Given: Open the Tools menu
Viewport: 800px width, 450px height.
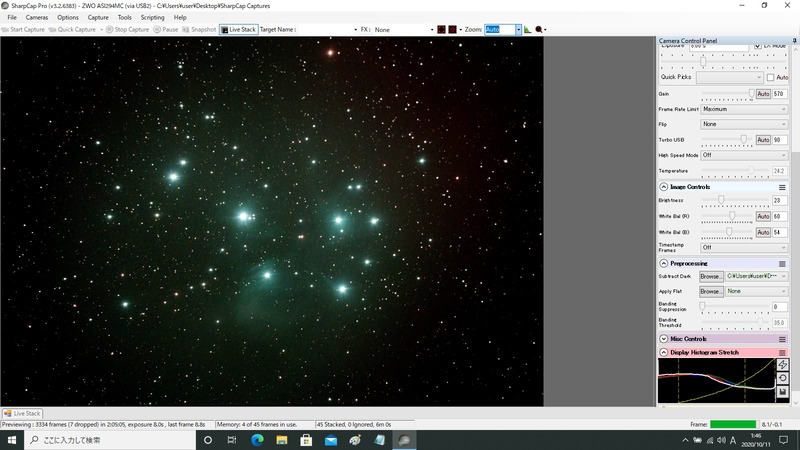Looking at the screenshot, I should (124, 17).
